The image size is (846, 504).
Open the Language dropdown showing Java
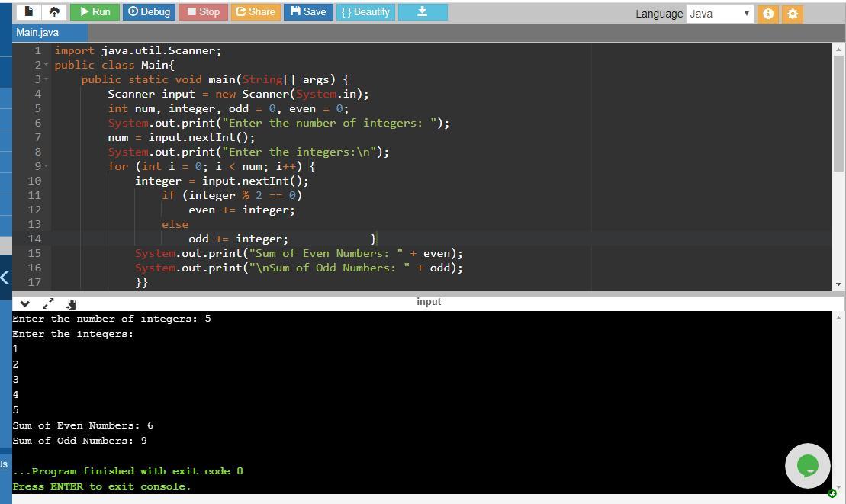pos(719,14)
